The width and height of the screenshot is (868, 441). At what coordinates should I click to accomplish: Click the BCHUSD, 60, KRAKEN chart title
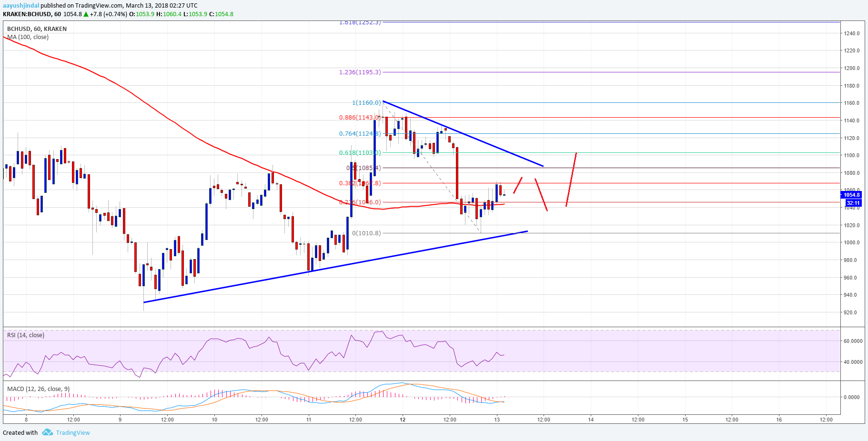(x=37, y=29)
